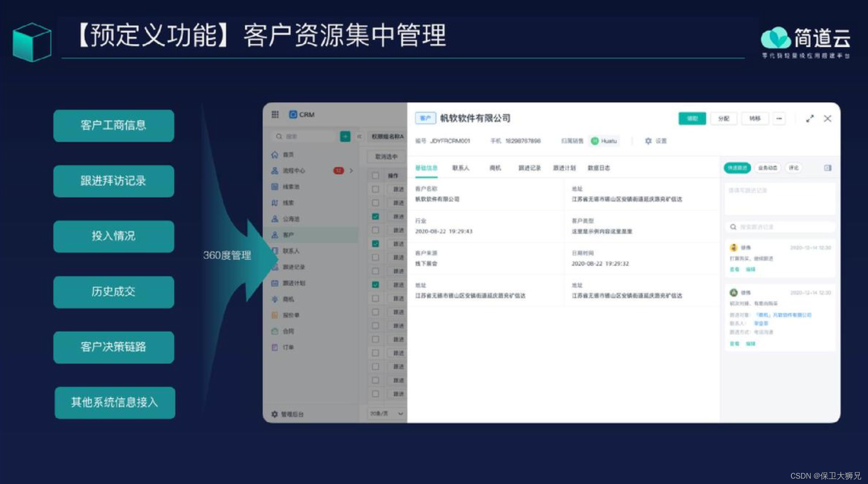The image size is (868, 484).
Task: Toggle the side panel layout icon
Action: (x=828, y=168)
